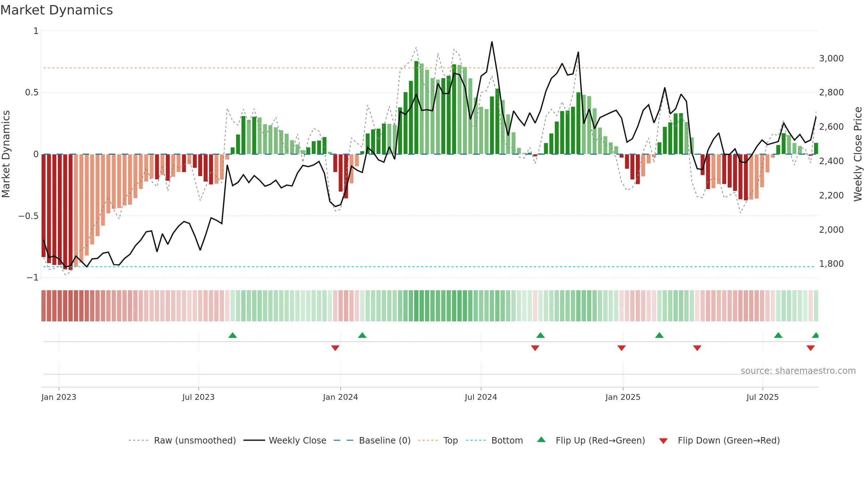Click the 2,600 price axis label
The image size is (868, 488).
click(831, 127)
